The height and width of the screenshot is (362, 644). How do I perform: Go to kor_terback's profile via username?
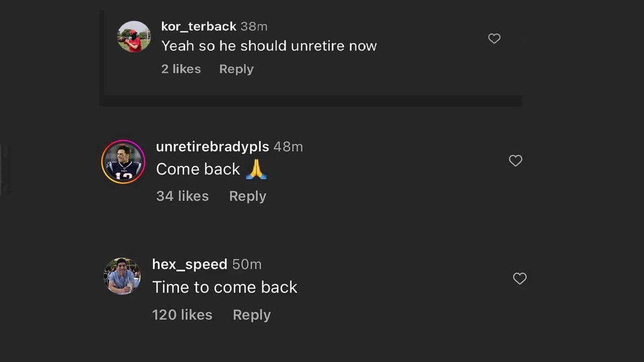pyautogui.click(x=199, y=26)
